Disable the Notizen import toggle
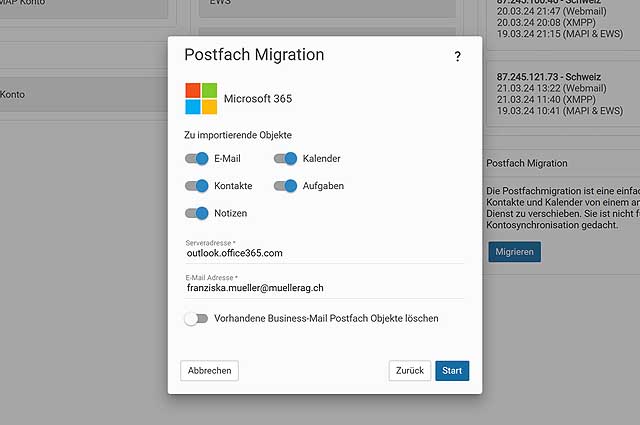640x425 pixels. [x=197, y=213]
